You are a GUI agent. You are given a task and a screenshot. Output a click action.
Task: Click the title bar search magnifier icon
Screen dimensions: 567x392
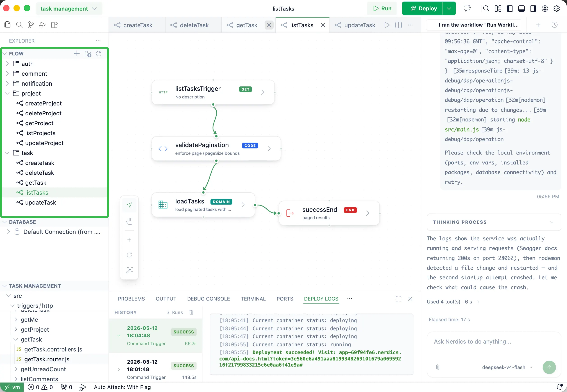[486, 8]
